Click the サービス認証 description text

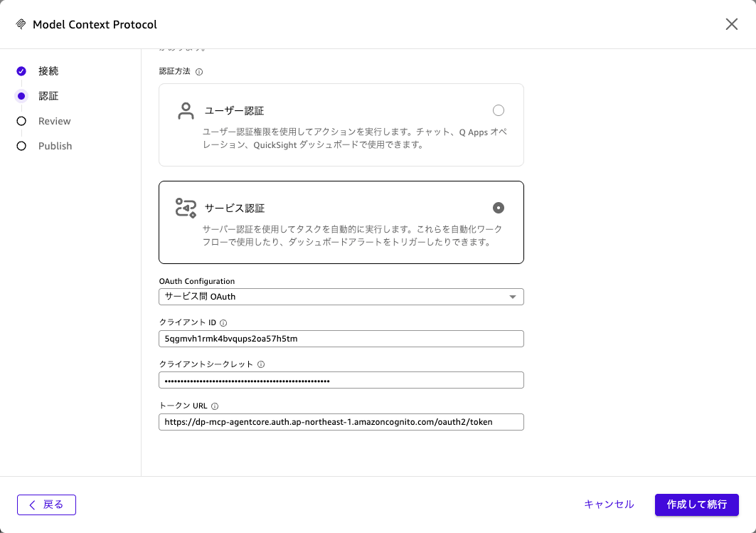click(x=352, y=236)
